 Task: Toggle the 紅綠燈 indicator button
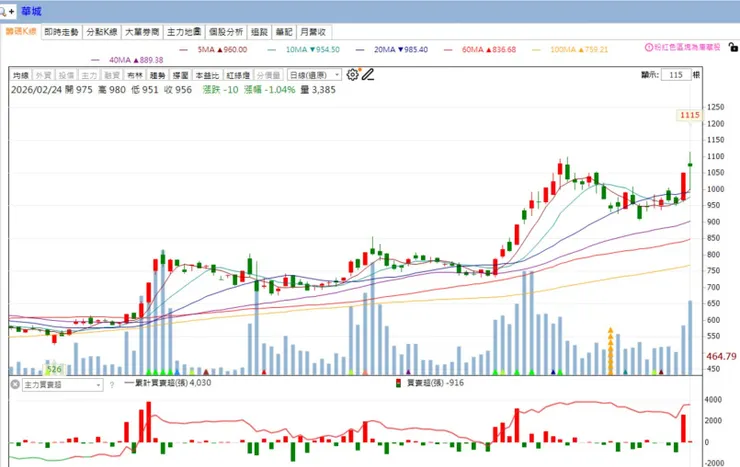click(238, 75)
